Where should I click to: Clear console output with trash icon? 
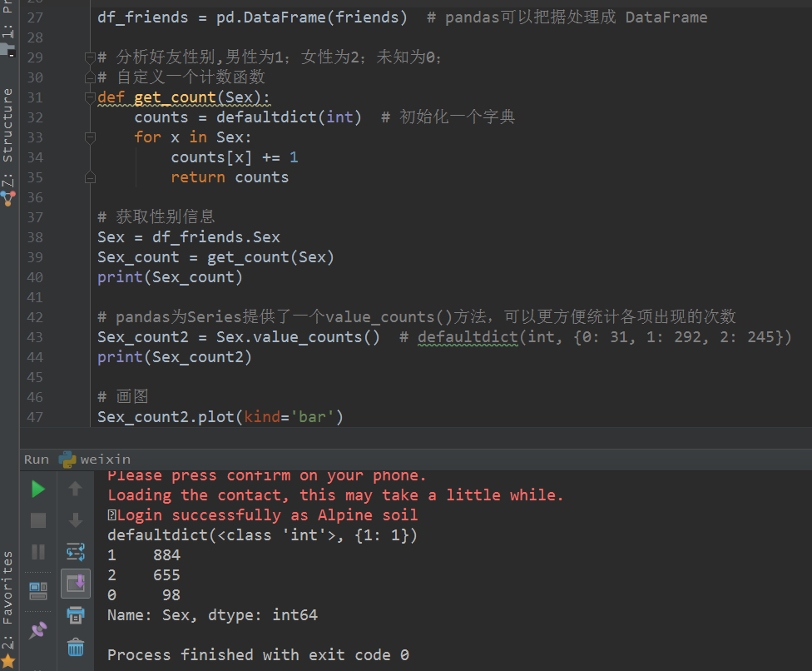[76, 647]
